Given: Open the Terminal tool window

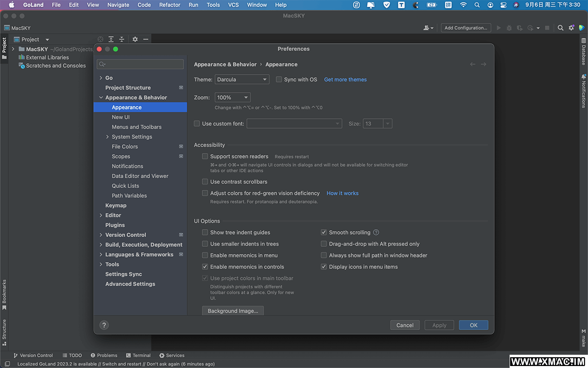Looking at the screenshot, I should click(x=138, y=355).
